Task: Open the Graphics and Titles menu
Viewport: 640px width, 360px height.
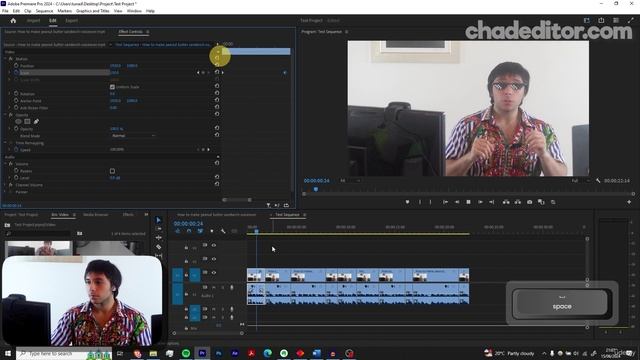Action: 93,11
